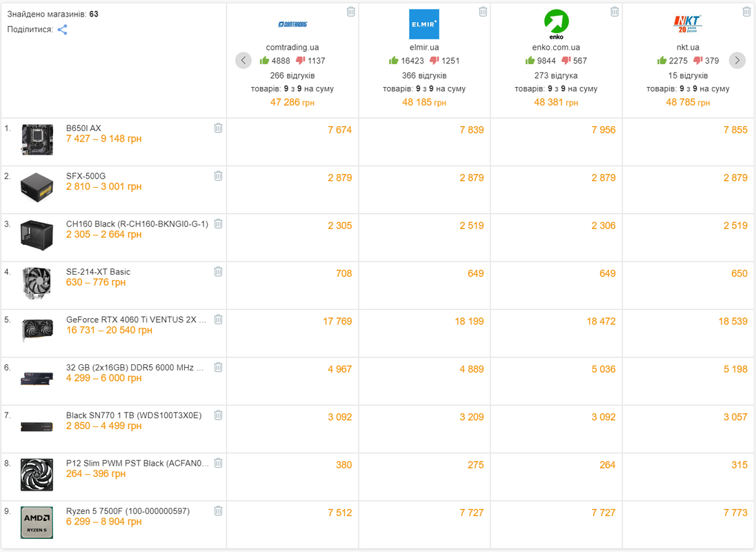Show previous stores with the left arrow

(x=243, y=60)
